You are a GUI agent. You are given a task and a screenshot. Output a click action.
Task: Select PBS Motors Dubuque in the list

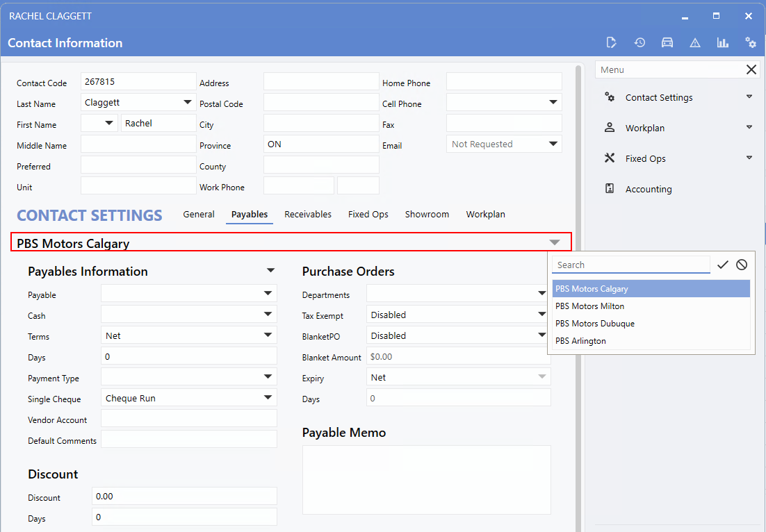pyautogui.click(x=651, y=323)
